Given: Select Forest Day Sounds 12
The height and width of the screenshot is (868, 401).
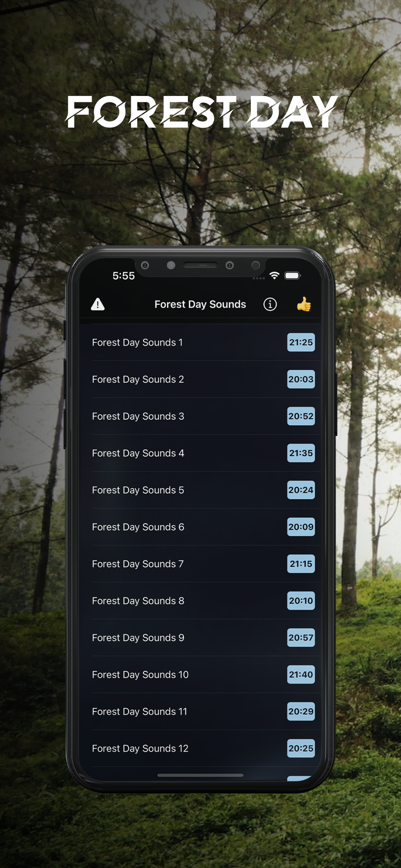Looking at the screenshot, I should point(200,748).
